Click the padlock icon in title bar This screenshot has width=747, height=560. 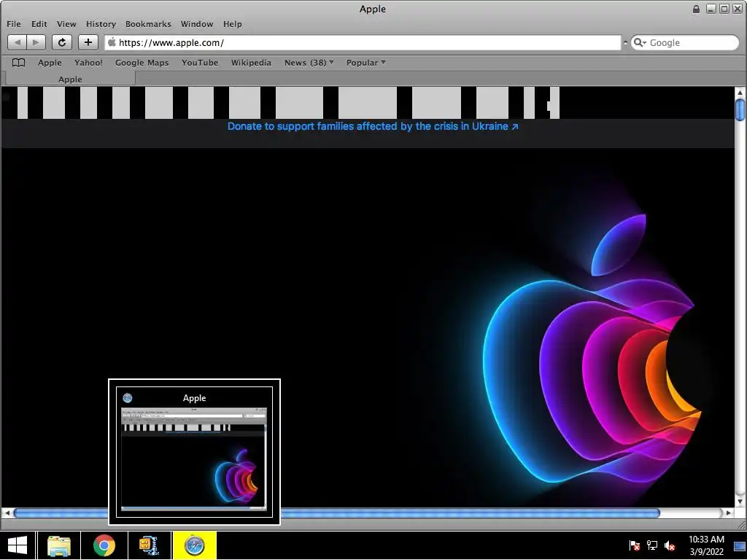coord(696,9)
